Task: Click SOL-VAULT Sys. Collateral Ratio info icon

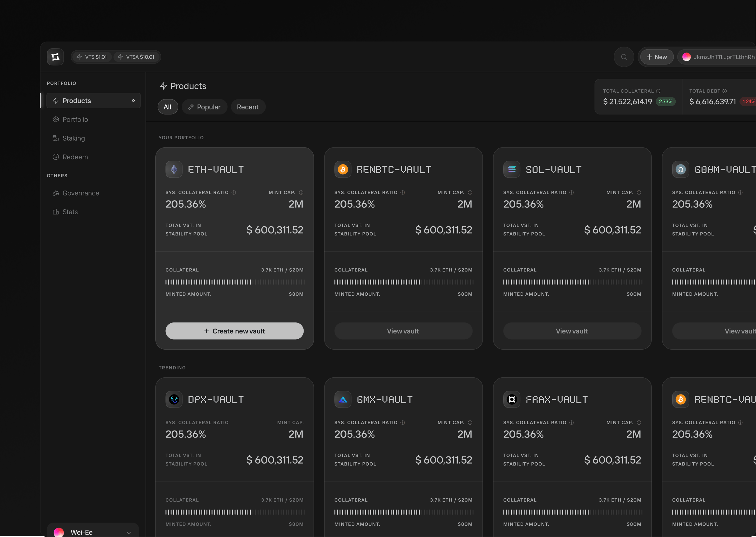Action: tap(571, 192)
